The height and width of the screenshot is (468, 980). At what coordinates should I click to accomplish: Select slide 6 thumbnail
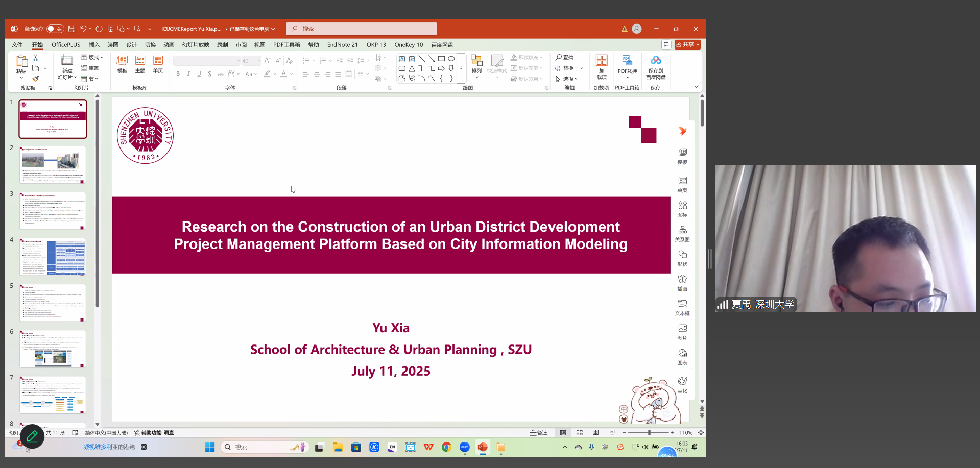[x=53, y=349]
